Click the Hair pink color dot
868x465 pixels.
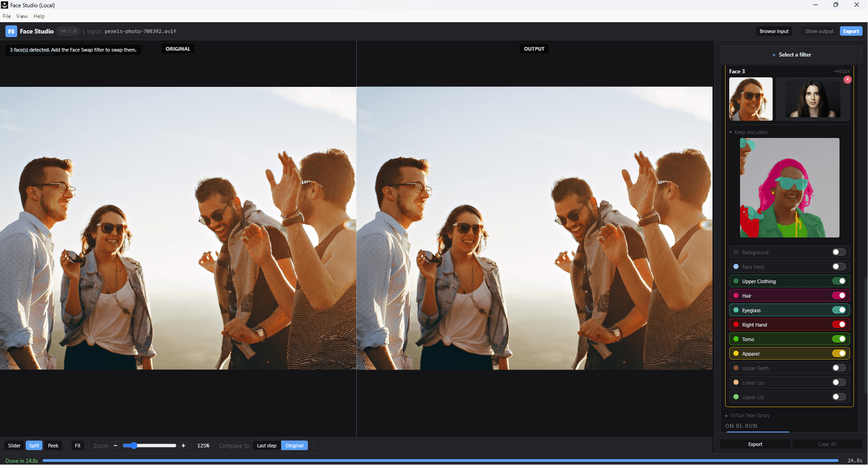[x=736, y=296]
